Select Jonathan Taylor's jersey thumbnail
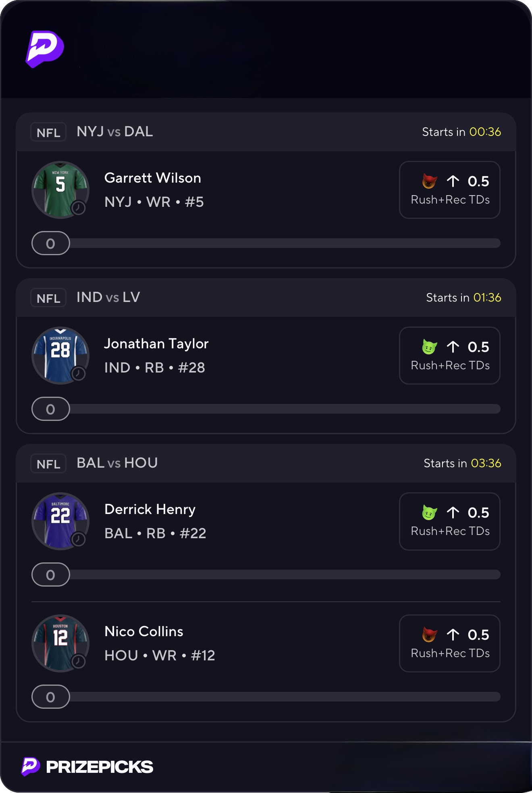Screen dimensions: 532x793 (60, 355)
